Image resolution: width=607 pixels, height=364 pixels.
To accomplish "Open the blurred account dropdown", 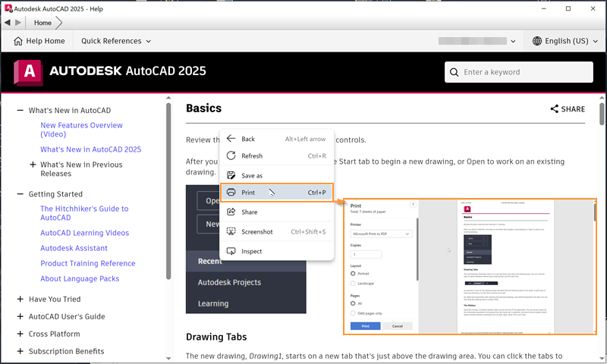I will click(477, 41).
